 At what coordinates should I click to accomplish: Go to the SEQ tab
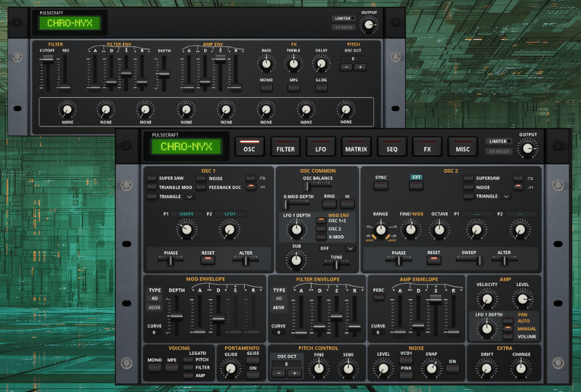(x=391, y=147)
